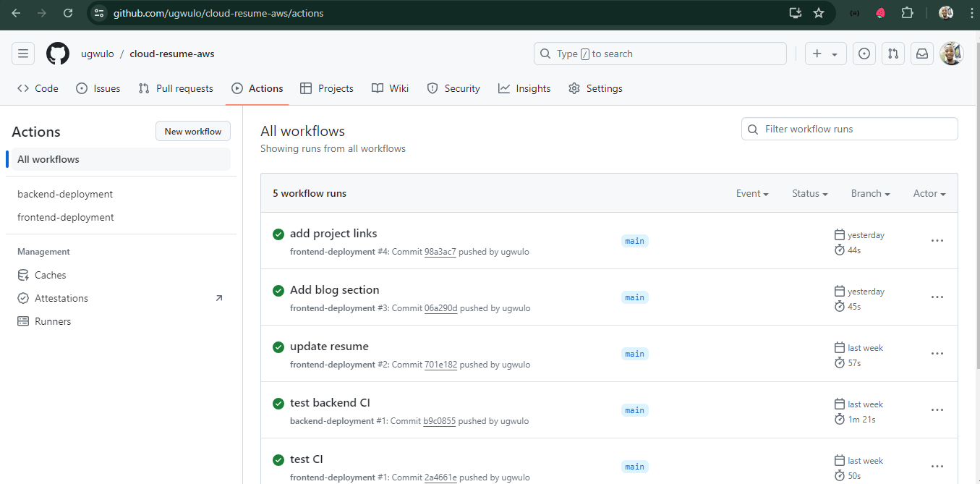Open the add project links workflow run

coord(333,233)
